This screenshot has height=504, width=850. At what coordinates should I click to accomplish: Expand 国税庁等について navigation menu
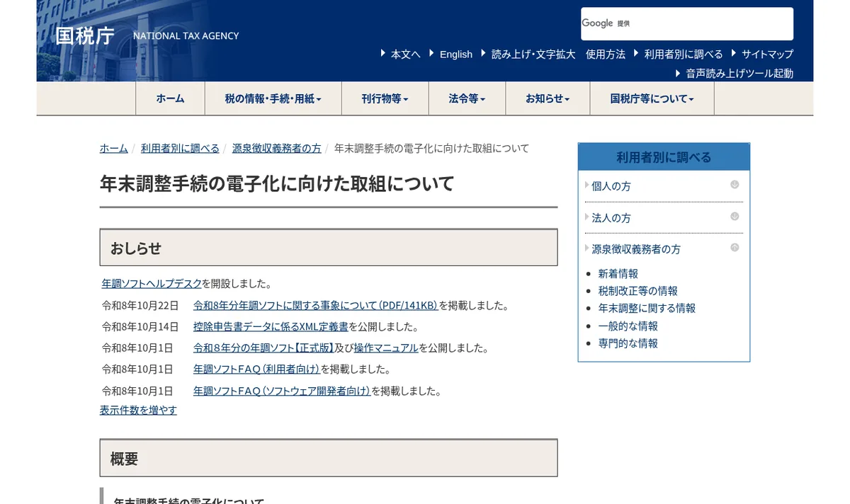click(x=652, y=98)
